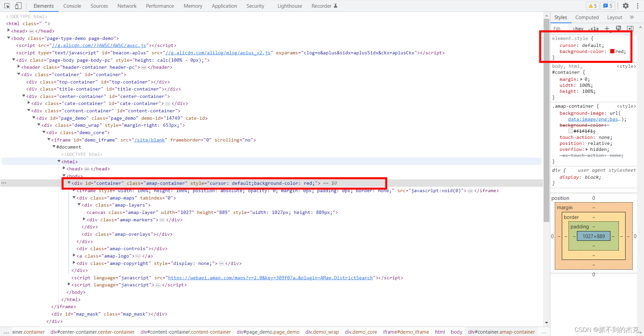Expand header-container collapsed ellipsis badge
This screenshot has width=644, height=336.
[x=144, y=67]
